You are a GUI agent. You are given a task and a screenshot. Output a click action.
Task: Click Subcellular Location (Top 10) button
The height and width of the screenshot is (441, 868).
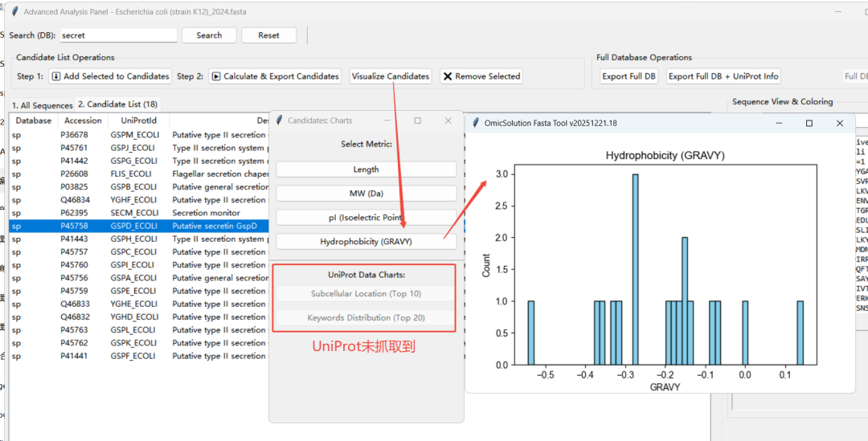tap(366, 294)
